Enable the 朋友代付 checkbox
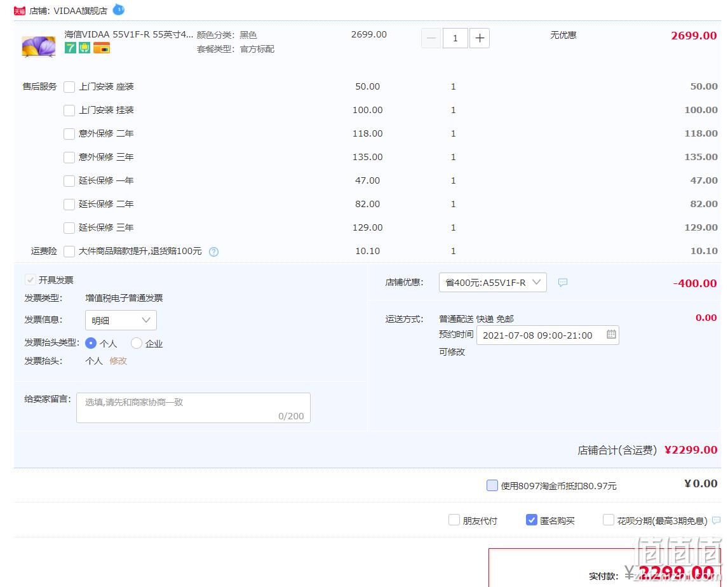The image size is (728, 587). point(454,520)
